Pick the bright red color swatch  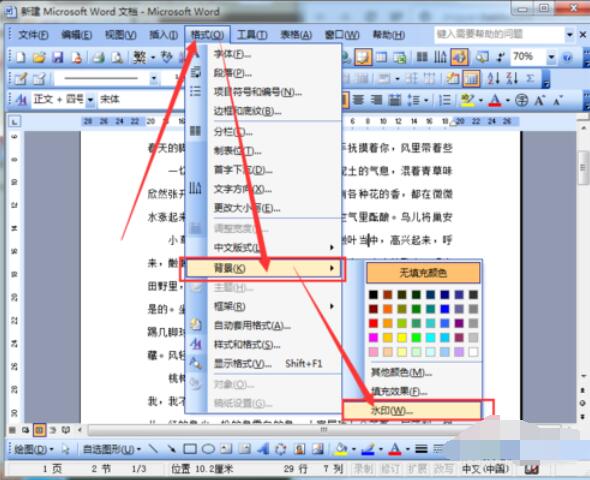tap(373, 323)
